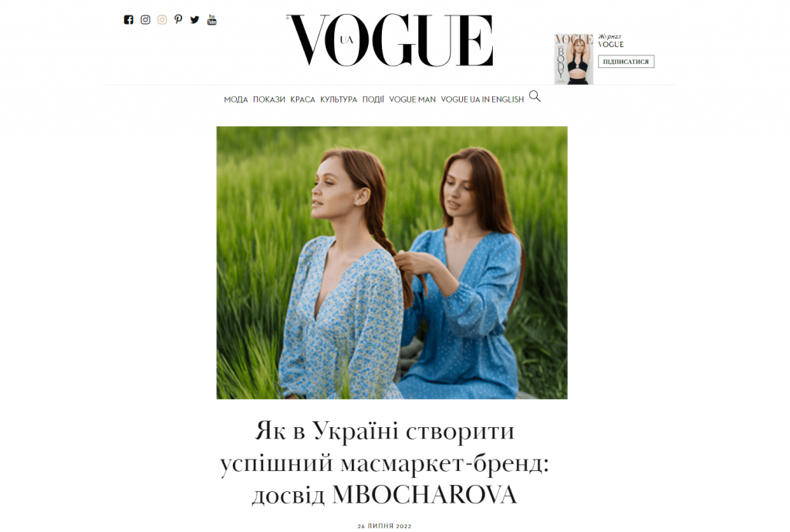Open the VOGUE MAN section
790x532 pixels.
pos(412,99)
